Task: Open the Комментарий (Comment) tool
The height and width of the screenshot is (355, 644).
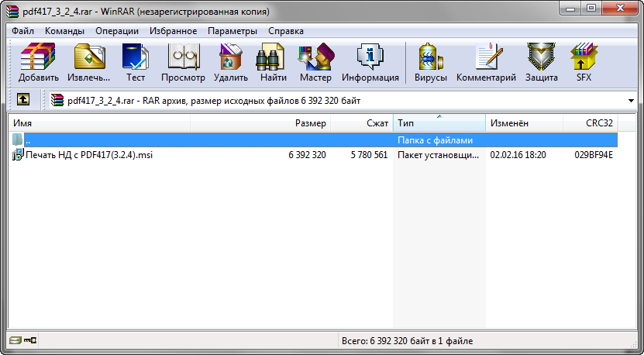Action: (x=486, y=62)
